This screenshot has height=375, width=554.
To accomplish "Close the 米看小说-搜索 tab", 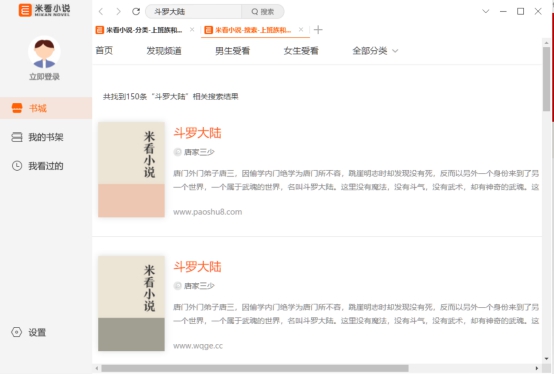I will pyautogui.click(x=301, y=30).
